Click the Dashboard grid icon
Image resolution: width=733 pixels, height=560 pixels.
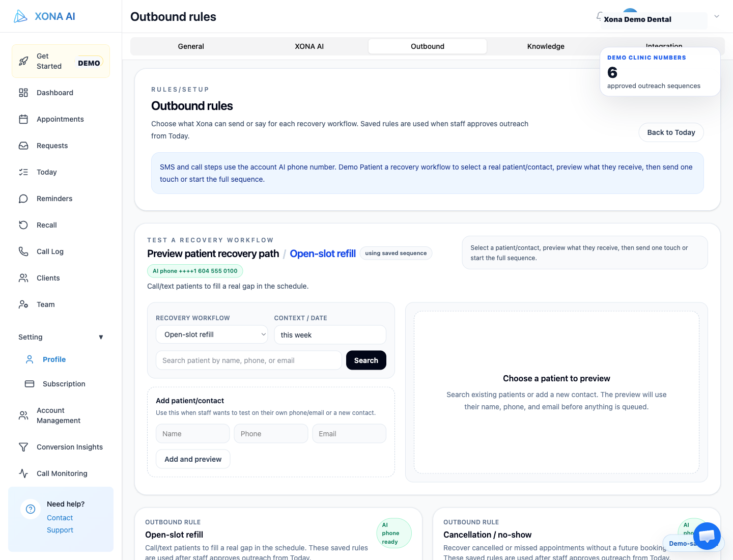coord(23,93)
